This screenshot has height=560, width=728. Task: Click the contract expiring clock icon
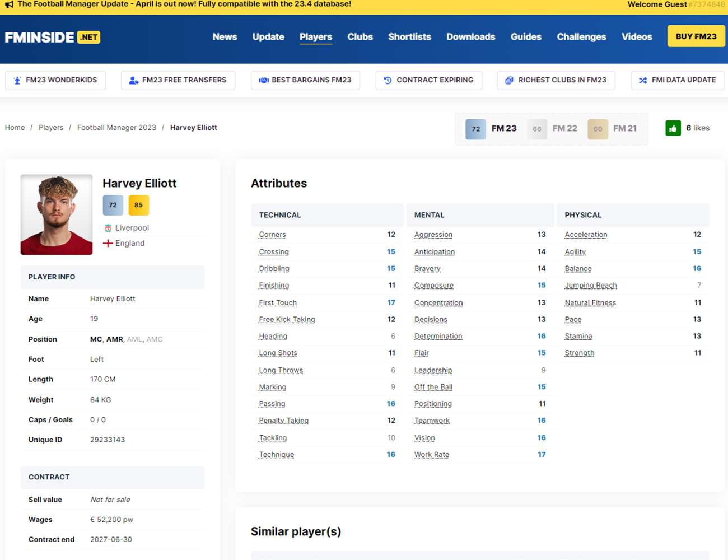point(388,80)
